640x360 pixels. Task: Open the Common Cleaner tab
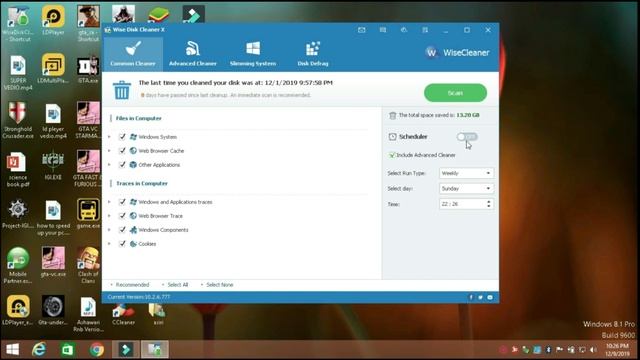pyautogui.click(x=133, y=54)
